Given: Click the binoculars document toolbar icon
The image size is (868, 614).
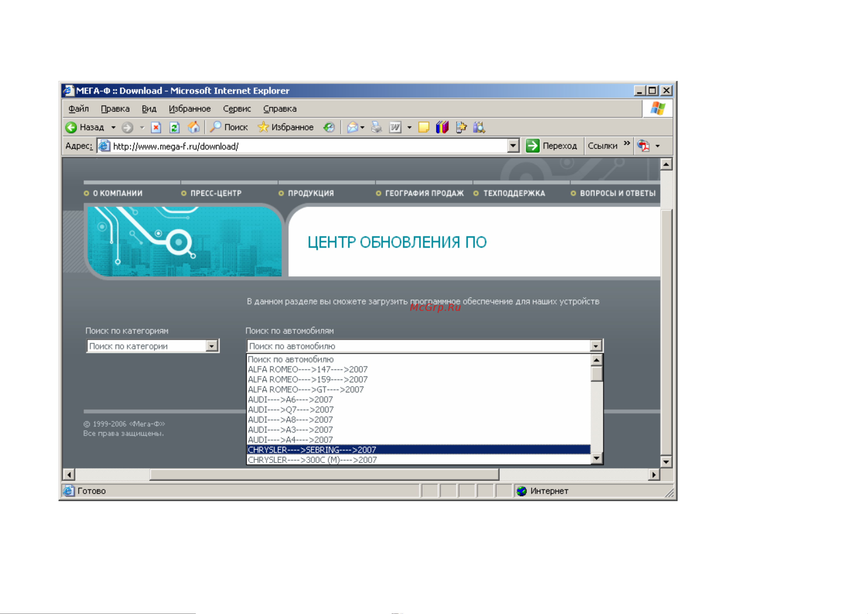Looking at the screenshot, I should coord(479,128).
